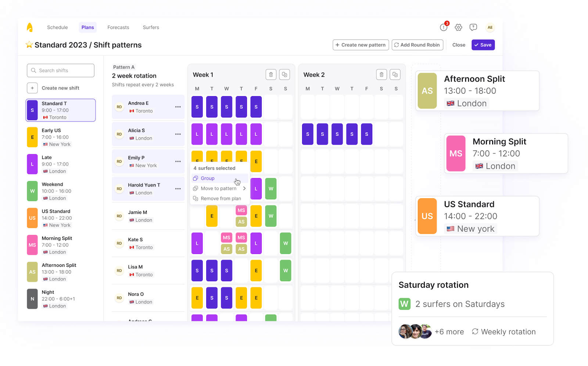Click the purple L tile for Late in shift list

32,164
